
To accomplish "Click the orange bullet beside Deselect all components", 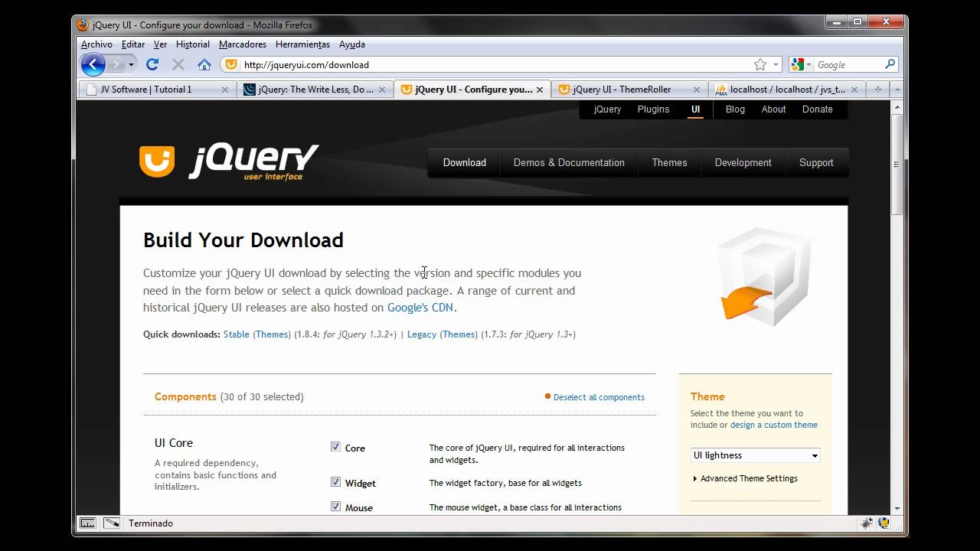I will [x=547, y=396].
